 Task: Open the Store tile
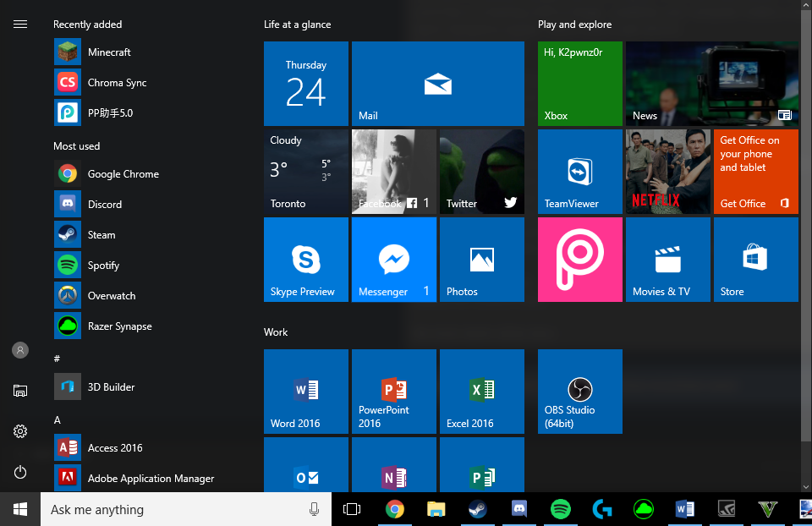pyautogui.click(x=755, y=260)
